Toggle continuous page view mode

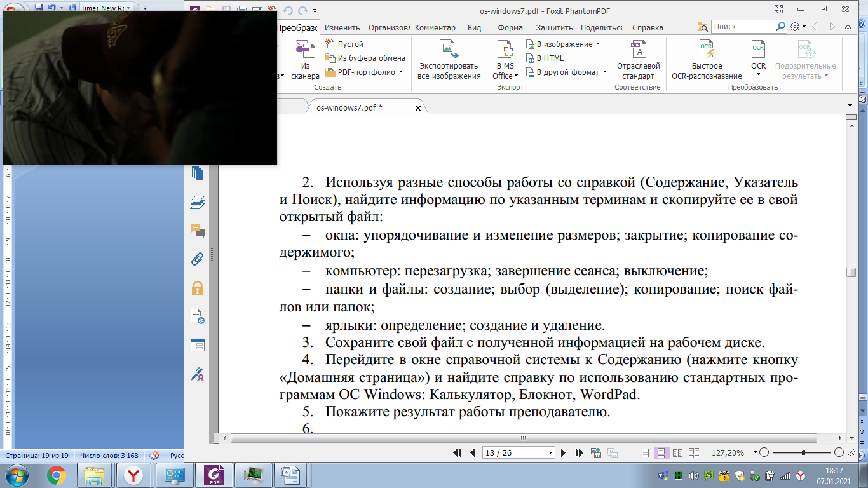661,452
